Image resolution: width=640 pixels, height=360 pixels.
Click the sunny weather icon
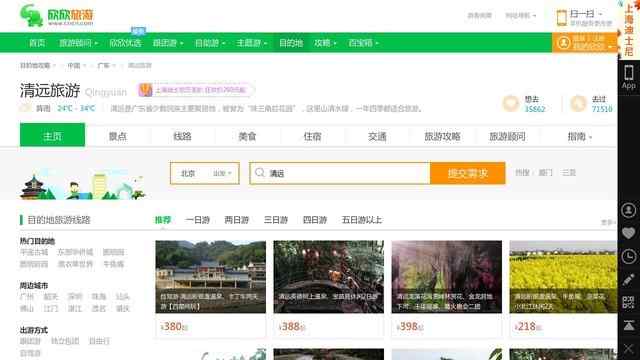click(25, 108)
